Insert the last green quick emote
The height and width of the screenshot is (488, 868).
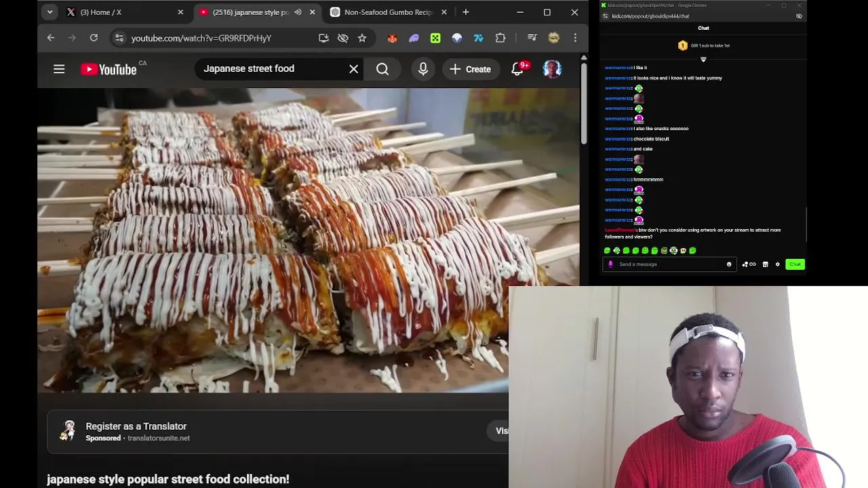692,251
